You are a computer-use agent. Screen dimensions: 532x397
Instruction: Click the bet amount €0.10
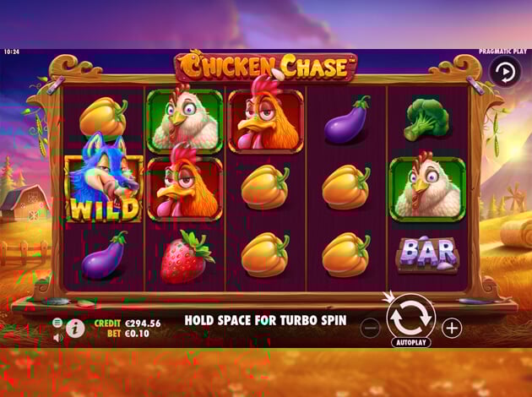coord(137,334)
